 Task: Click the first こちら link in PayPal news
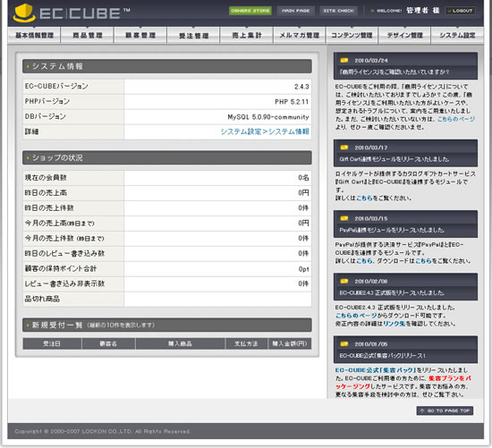(x=364, y=261)
